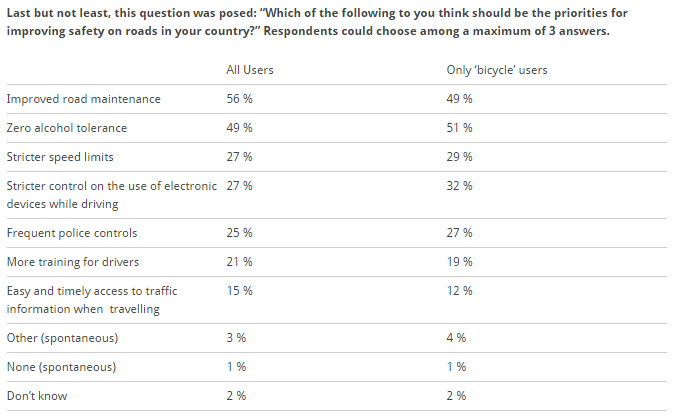
Task: Click the "Only 'bicycle' users" column header
Action: [497, 70]
